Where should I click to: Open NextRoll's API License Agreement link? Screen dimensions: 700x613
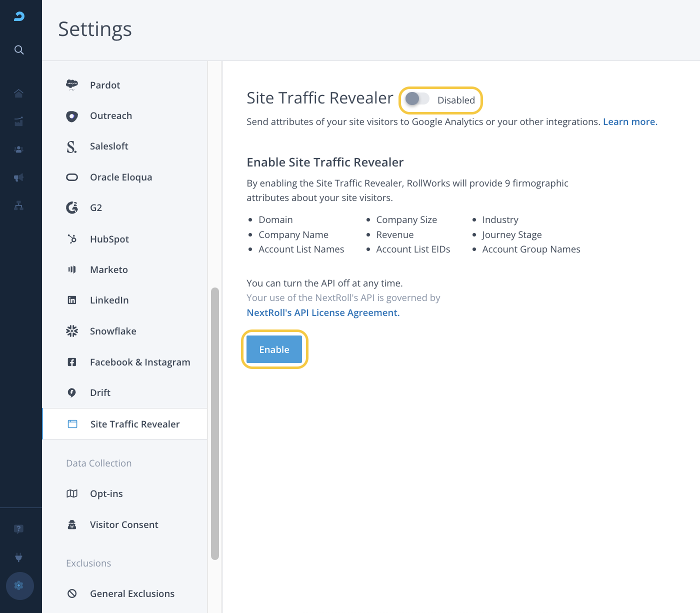point(323,313)
